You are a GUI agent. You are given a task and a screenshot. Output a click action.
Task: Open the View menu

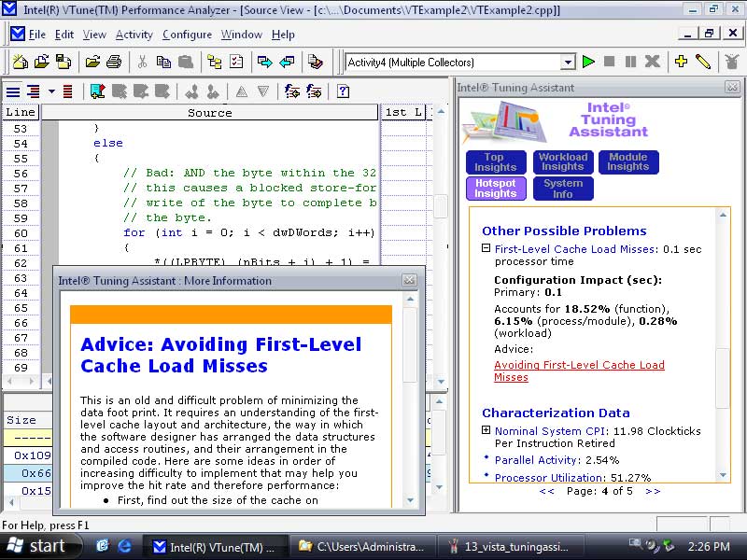pos(94,35)
